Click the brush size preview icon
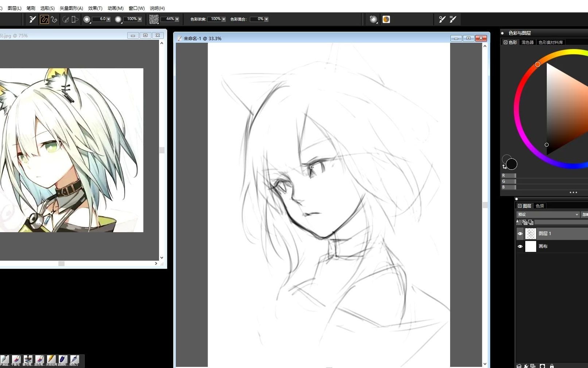Screen dimensions: 588x368 (87, 19)
